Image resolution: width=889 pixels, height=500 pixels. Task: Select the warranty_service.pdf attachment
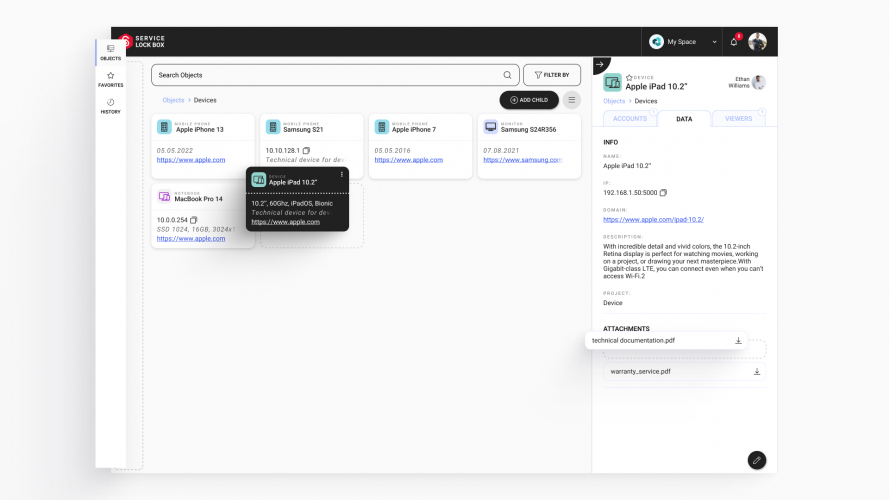click(684, 372)
